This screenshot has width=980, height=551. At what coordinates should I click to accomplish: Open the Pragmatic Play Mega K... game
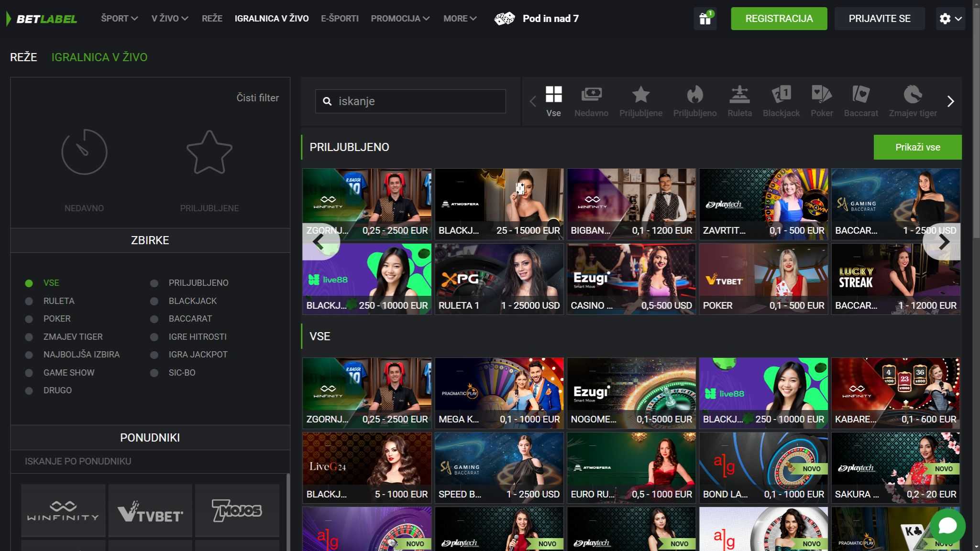click(499, 393)
